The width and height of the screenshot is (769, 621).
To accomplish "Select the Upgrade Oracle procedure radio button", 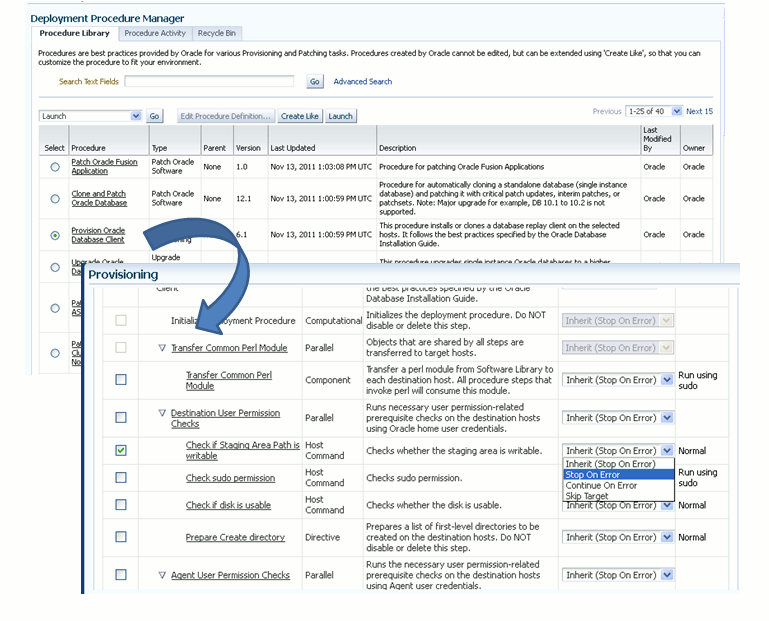I will coord(55,267).
